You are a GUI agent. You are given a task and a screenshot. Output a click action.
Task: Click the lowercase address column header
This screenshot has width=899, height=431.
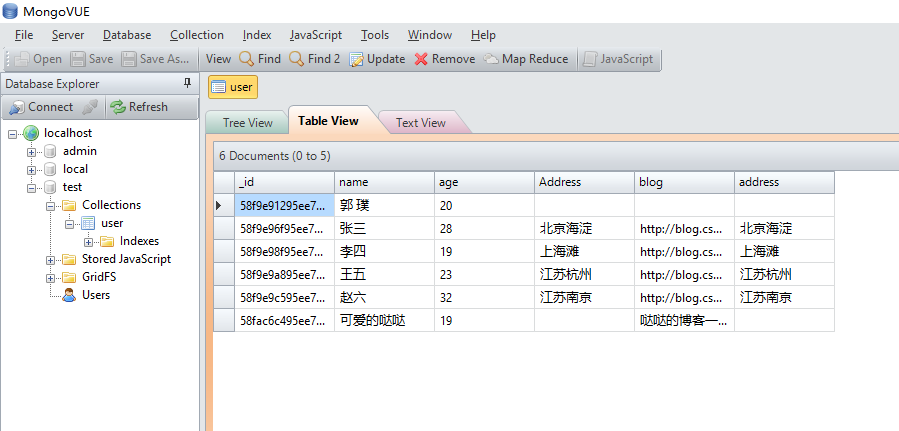coord(784,182)
